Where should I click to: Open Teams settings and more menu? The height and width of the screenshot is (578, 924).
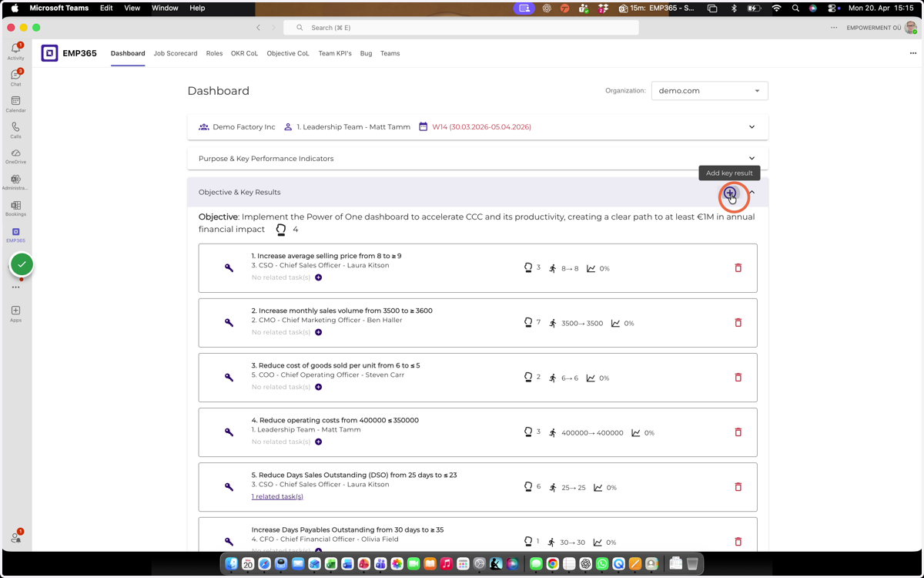833,28
